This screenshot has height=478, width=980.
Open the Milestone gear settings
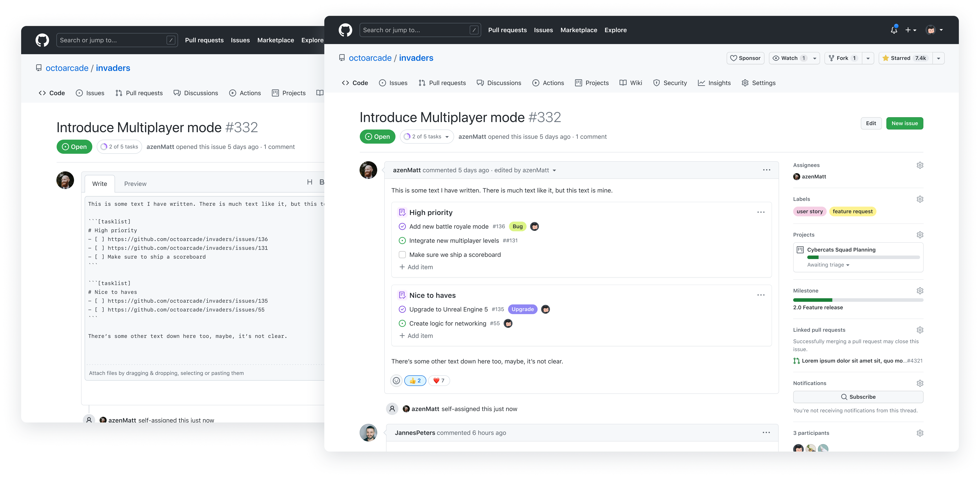[x=919, y=291]
